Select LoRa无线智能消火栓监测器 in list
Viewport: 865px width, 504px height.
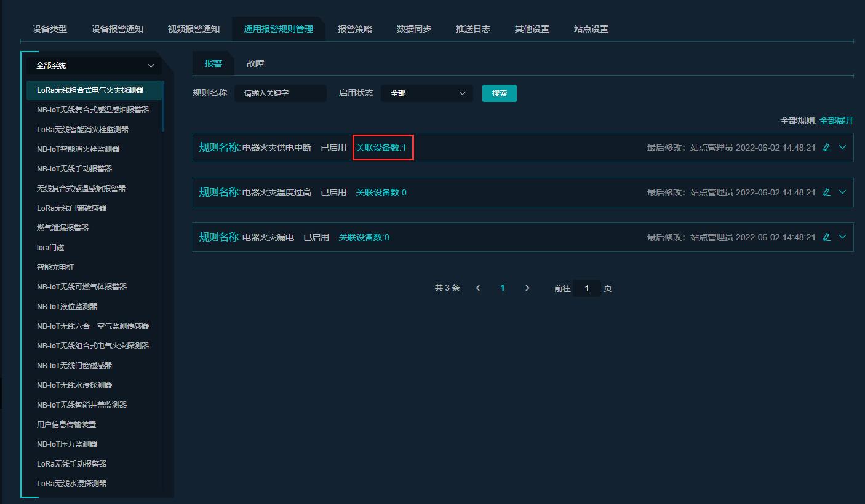(x=94, y=130)
